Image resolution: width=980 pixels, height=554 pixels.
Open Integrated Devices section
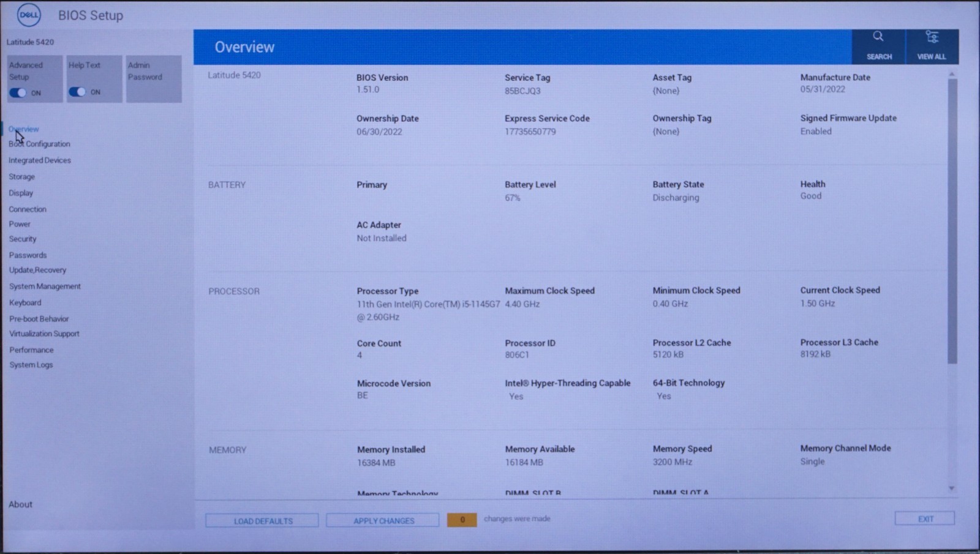point(40,160)
